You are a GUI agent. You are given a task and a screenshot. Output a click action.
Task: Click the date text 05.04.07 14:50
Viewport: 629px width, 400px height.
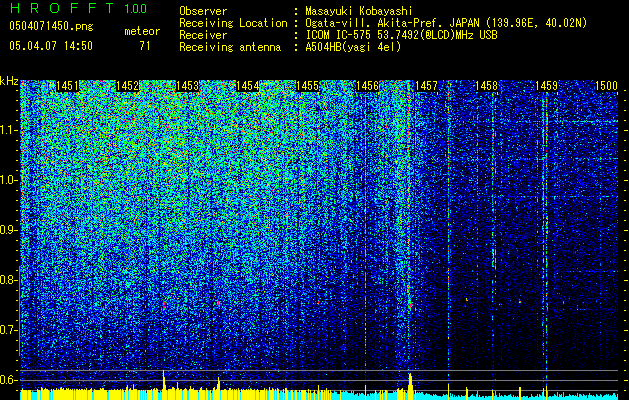click(51, 46)
